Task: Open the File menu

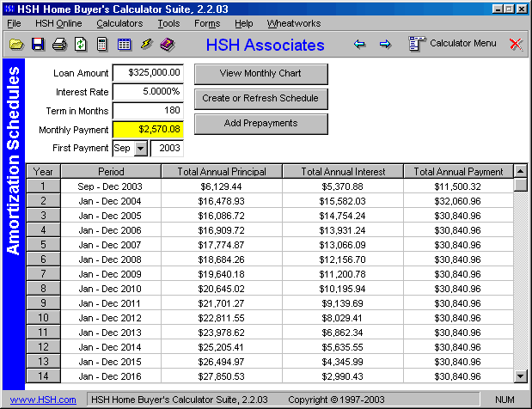Action: (x=14, y=23)
